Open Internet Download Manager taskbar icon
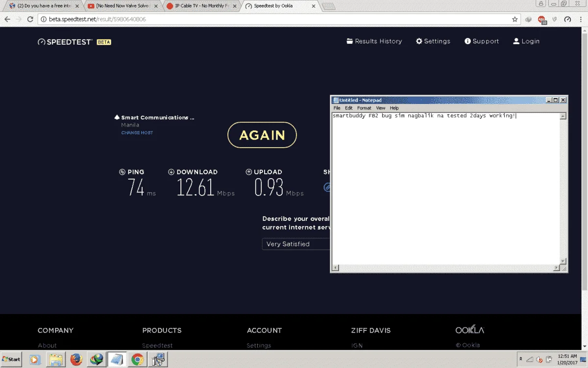This screenshot has height=368, width=588. pos(96,360)
